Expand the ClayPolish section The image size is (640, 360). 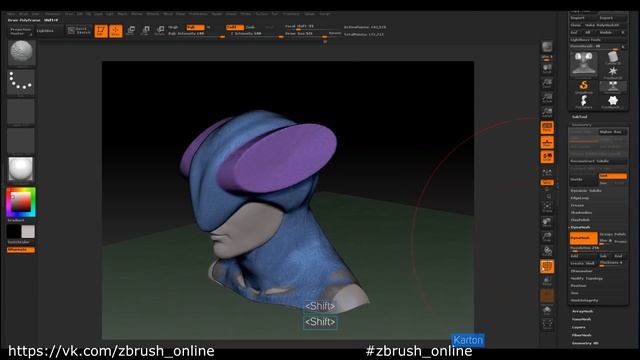tap(580, 220)
